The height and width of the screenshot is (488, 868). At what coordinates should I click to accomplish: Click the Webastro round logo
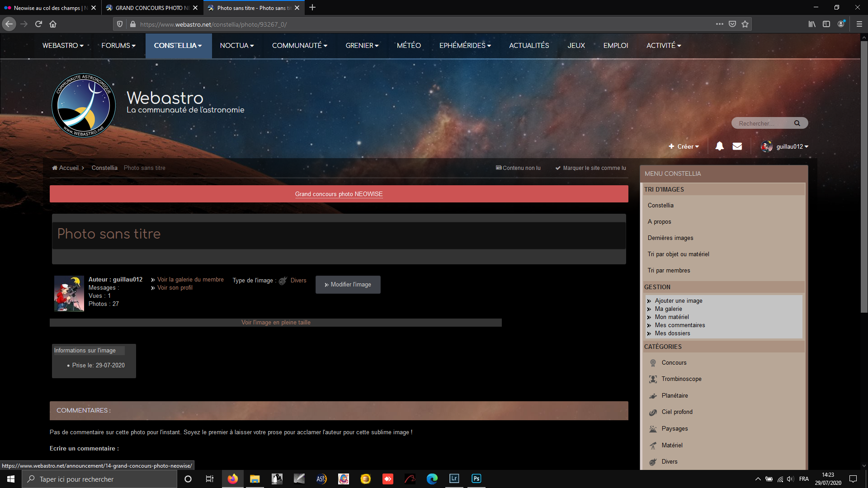coord(83,105)
